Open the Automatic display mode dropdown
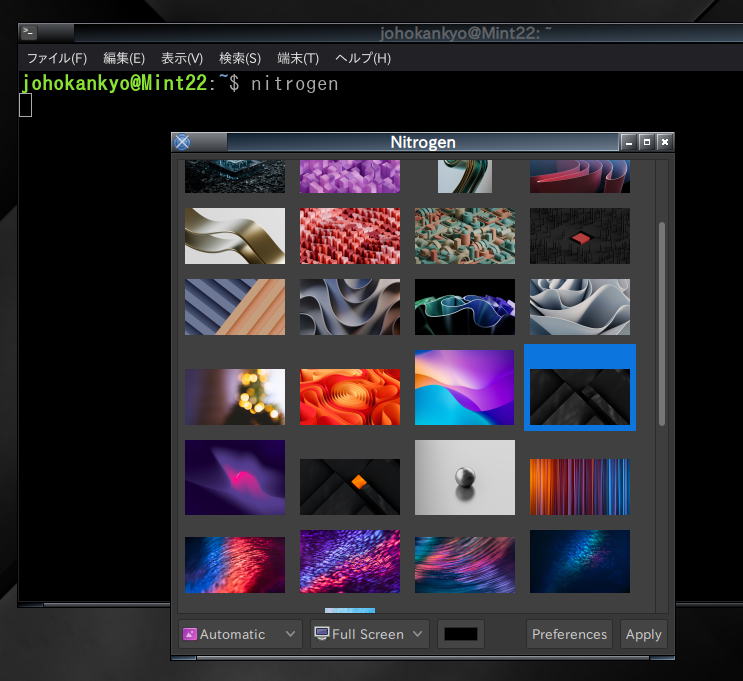This screenshot has width=743, height=681. [240, 634]
